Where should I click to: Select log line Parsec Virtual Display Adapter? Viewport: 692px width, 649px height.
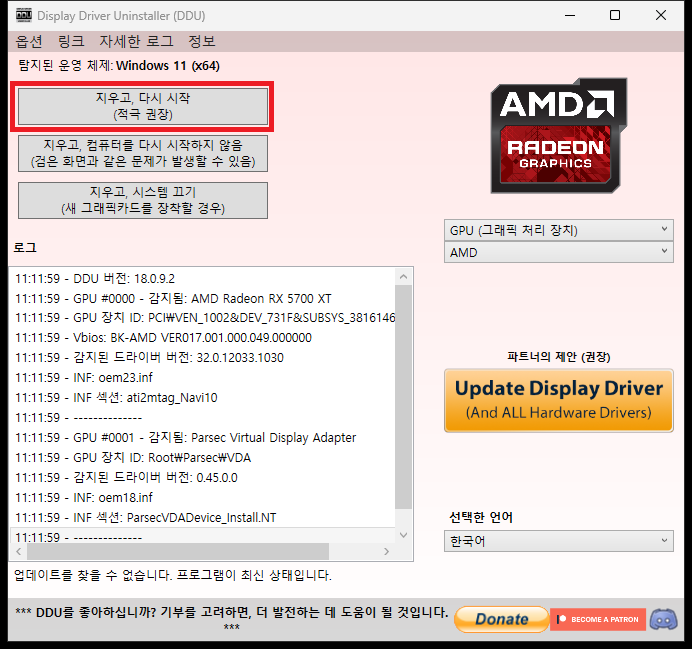[203, 438]
